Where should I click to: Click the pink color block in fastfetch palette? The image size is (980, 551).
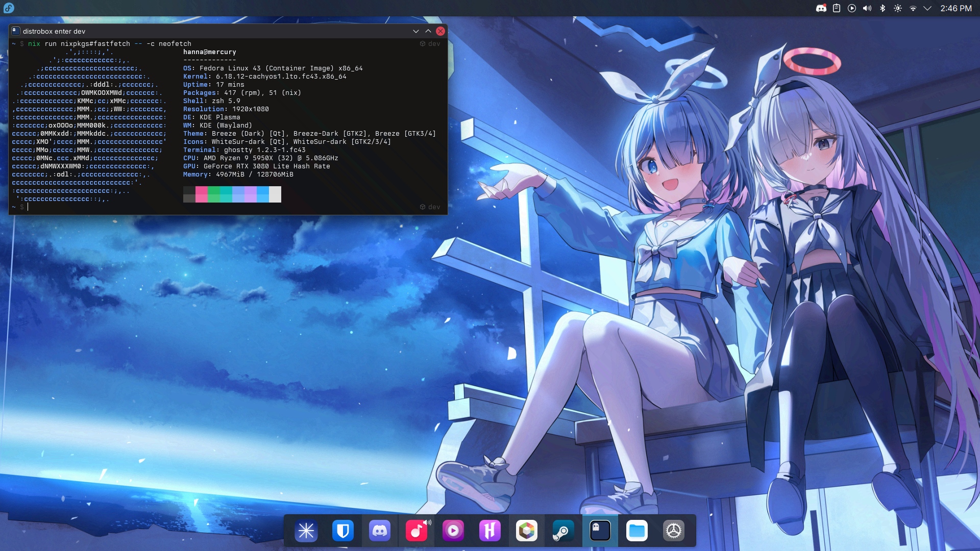coord(202,194)
